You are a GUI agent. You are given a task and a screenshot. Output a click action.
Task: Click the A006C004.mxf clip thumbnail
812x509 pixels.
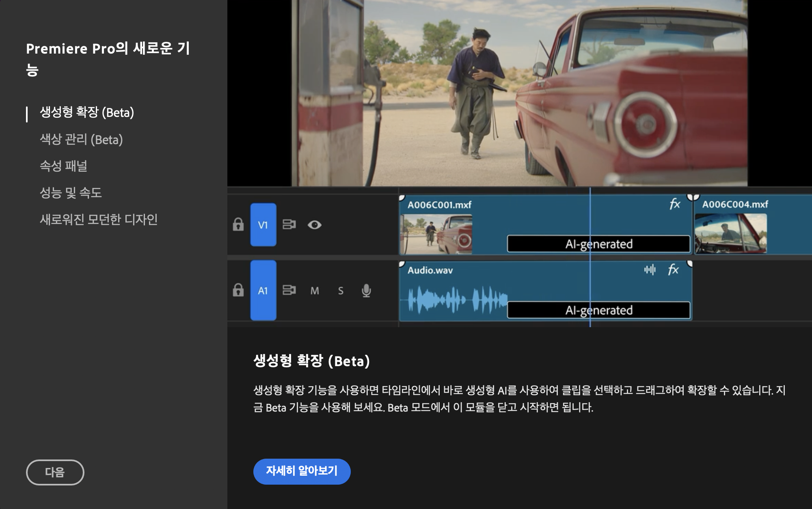point(730,233)
